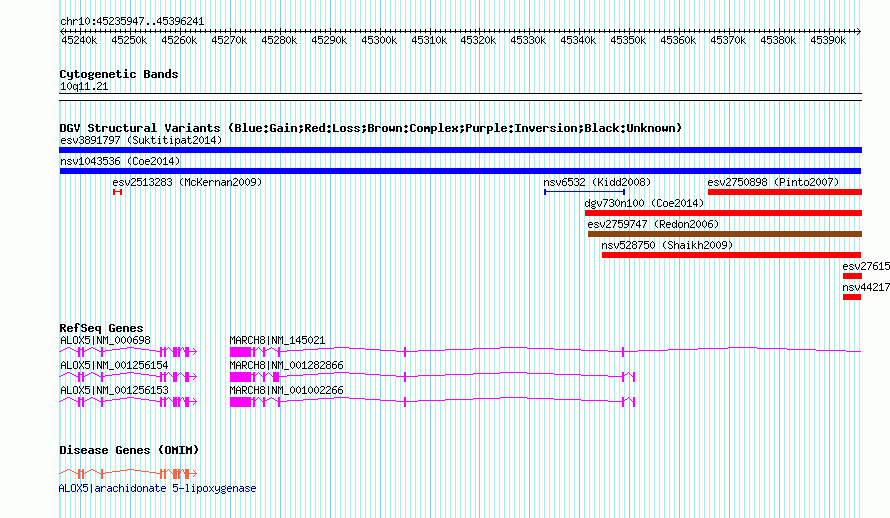Click the large exon block of MARCH8 NM_145021
The height and width of the screenshot is (518, 890).
pos(241,352)
